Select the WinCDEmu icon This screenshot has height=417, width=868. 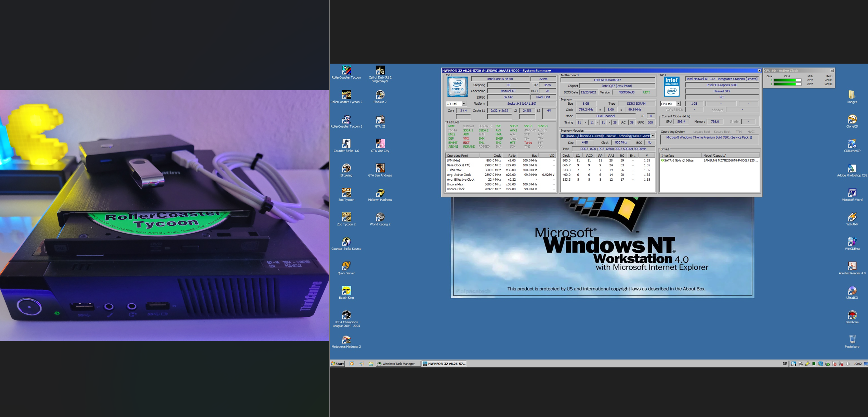click(x=852, y=244)
